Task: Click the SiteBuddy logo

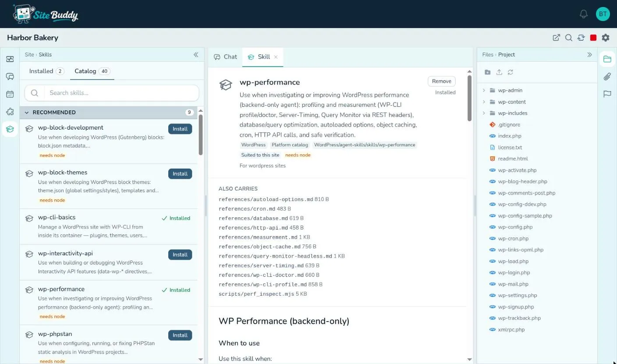Action: pos(45,14)
